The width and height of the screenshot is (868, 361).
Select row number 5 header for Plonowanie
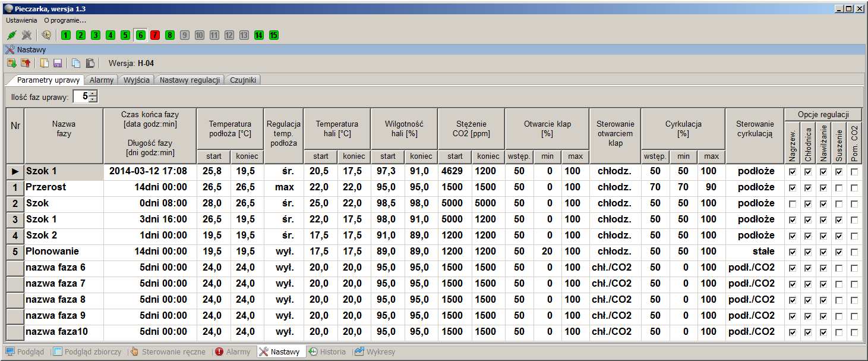tap(15, 252)
